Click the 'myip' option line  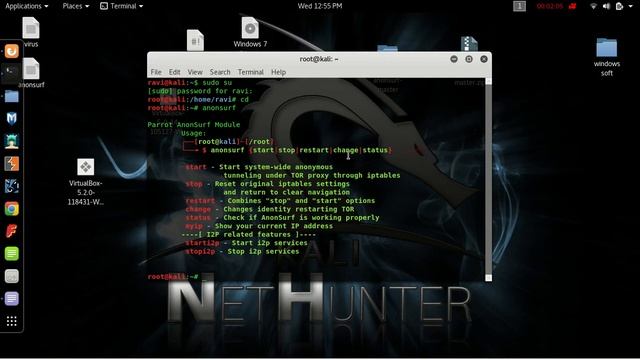[259, 226]
